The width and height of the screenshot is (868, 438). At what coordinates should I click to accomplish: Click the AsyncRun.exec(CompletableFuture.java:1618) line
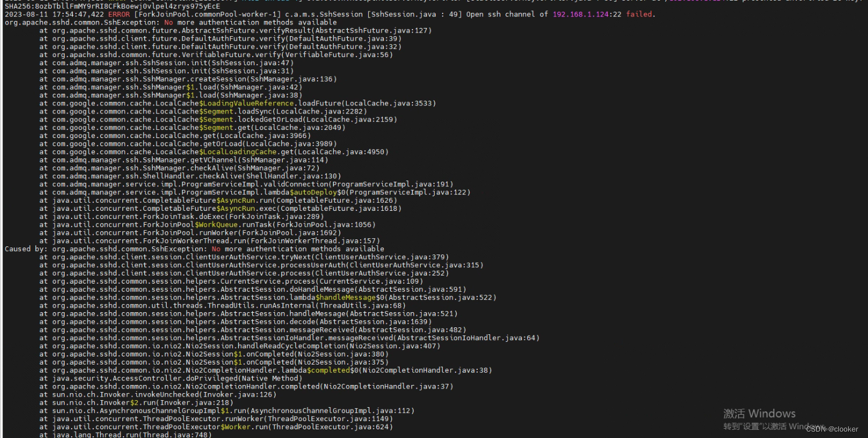pos(221,209)
